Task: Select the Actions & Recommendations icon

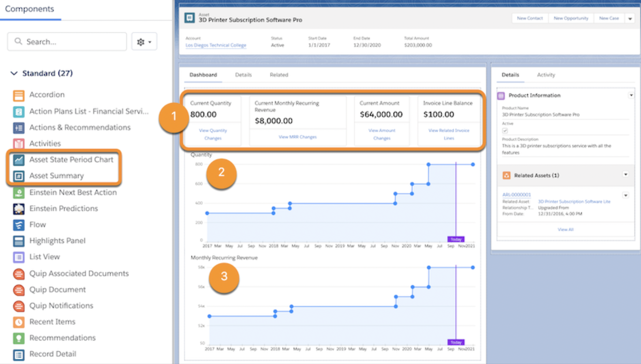Action: [x=19, y=128]
